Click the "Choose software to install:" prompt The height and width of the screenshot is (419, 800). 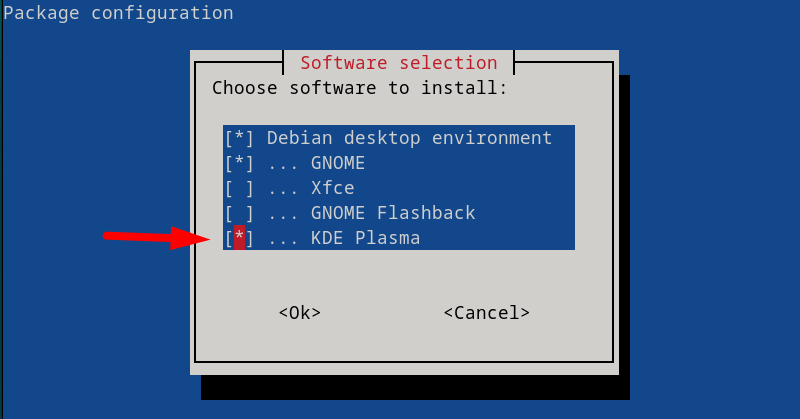(x=360, y=88)
